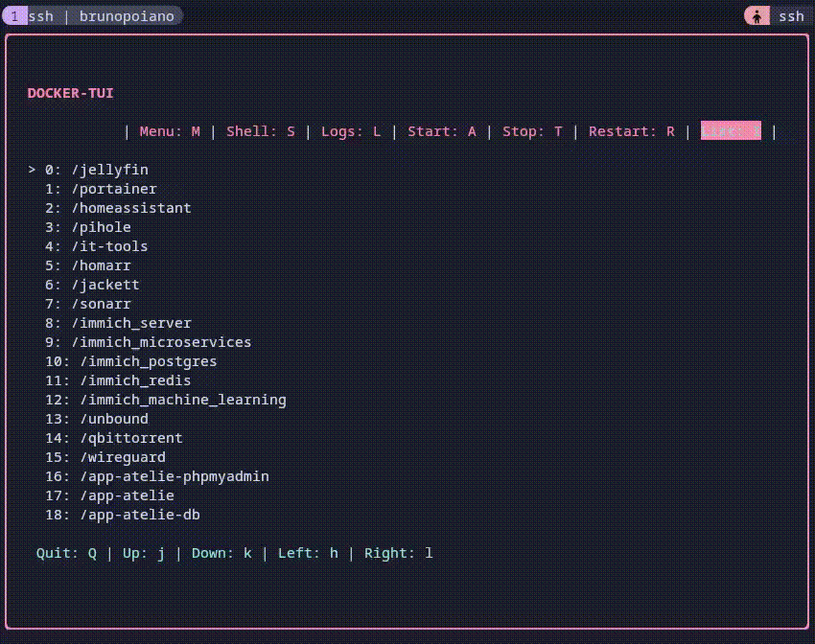
Task: Stop the container using Stop: T
Action: point(533,131)
